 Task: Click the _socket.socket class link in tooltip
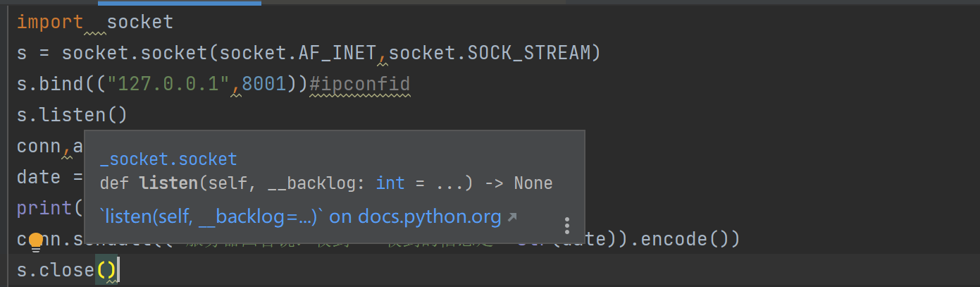168,159
